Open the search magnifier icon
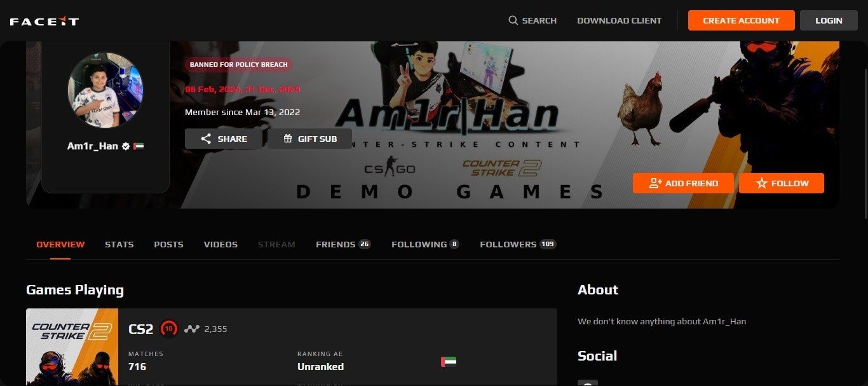 point(513,20)
